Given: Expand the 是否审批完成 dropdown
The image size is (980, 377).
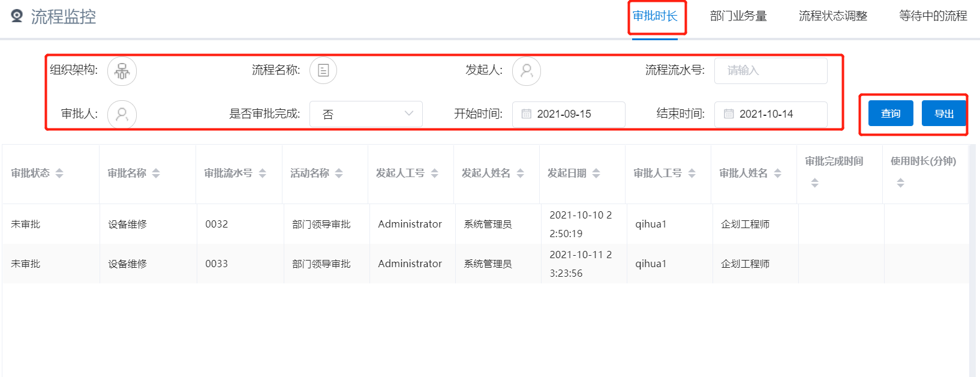Looking at the screenshot, I should [366, 114].
